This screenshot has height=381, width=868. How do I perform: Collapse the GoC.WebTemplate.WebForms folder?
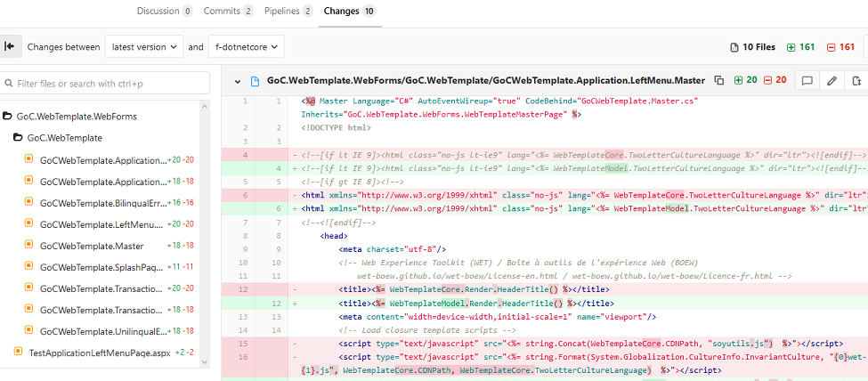point(77,117)
